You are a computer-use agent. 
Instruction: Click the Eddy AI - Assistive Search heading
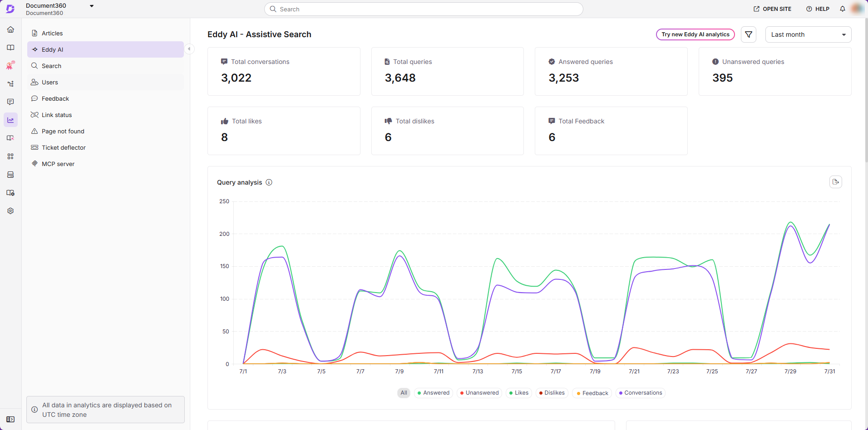[x=259, y=34]
